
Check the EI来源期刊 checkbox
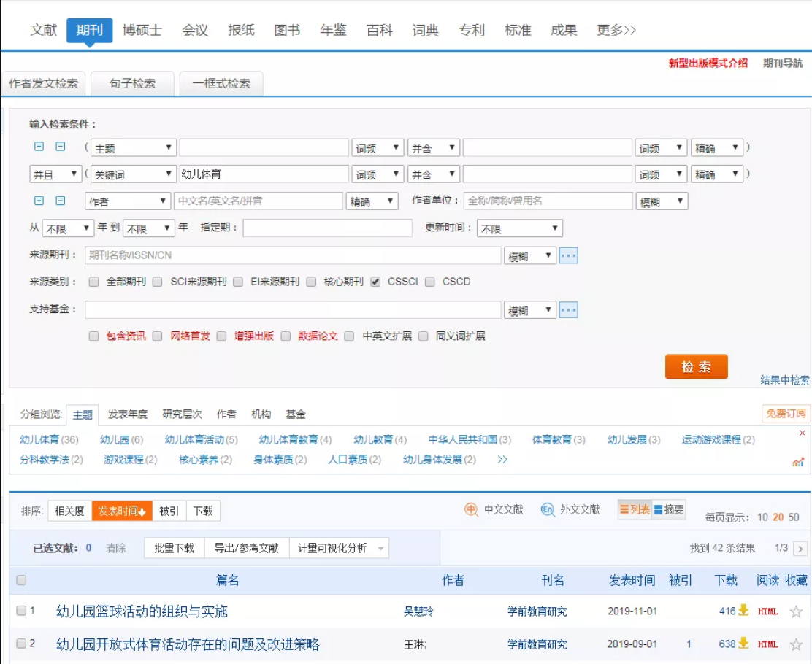pyautogui.click(x=238, y=282)
